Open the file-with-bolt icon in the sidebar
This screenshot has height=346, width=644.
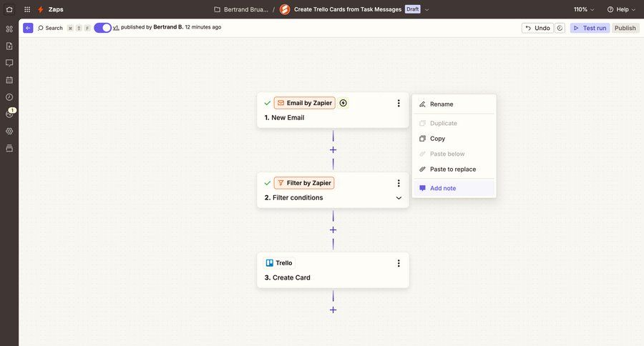pyautogui.click(x=9, y=46)
